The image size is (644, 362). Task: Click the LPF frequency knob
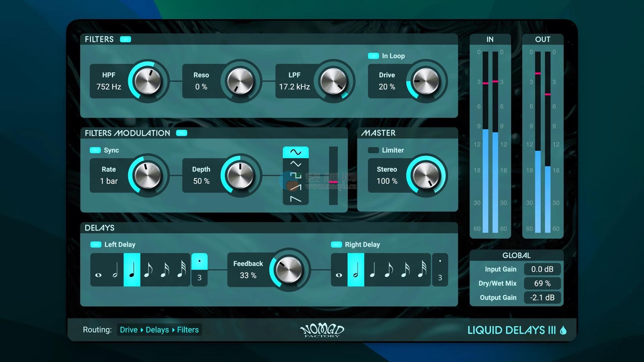(x=334, y=81)
